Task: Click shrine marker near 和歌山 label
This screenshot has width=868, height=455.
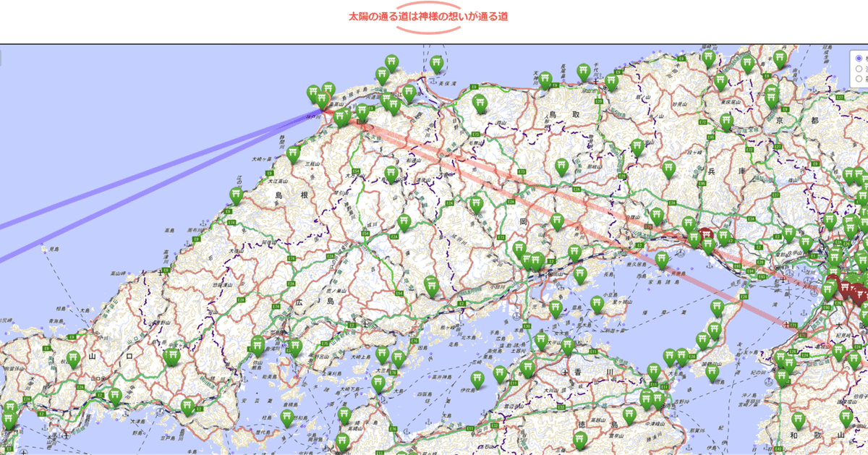Action: click(x=798, y=420)
